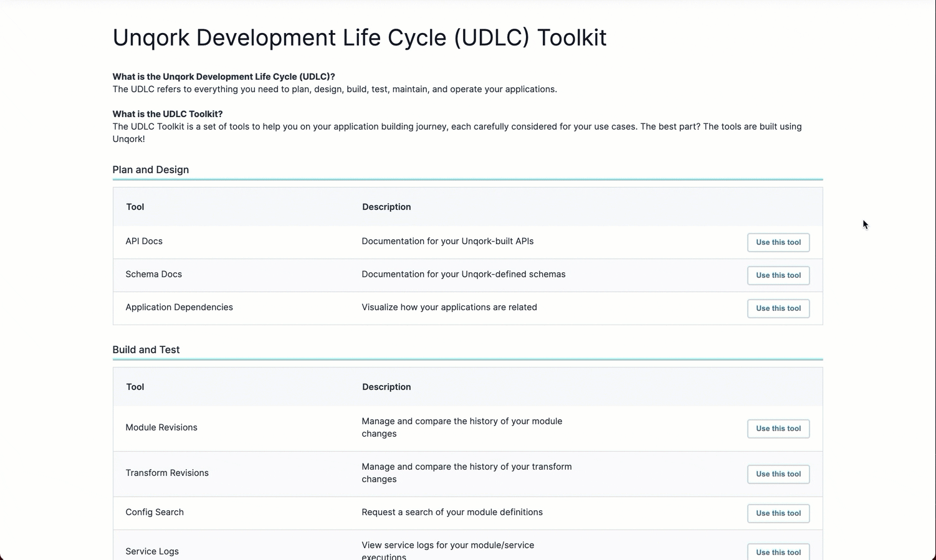The image size is (936, 560).
Task: Click 'Use this tool' for Config Search
Action: (778, 513)
